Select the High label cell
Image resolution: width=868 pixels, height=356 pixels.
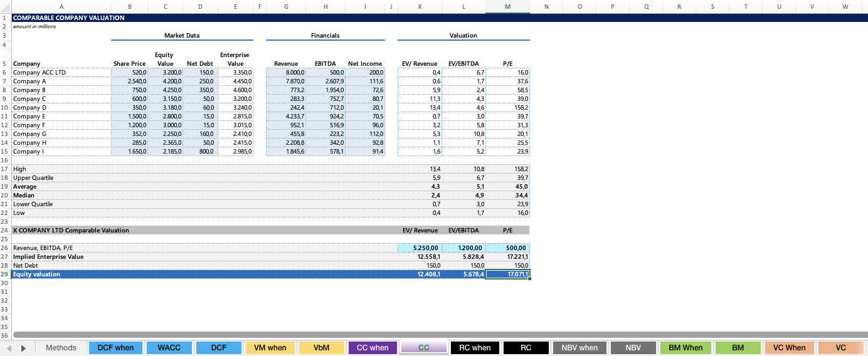[x=61, y=169]
